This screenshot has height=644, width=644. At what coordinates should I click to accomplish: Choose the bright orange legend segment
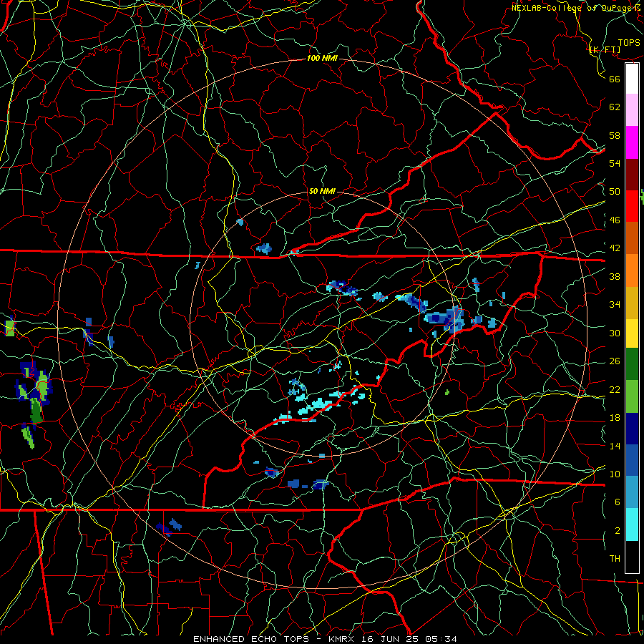(632, 270)
